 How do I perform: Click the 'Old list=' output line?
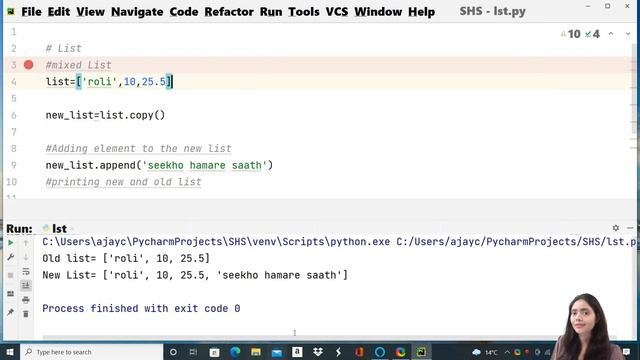coord(126,258)
